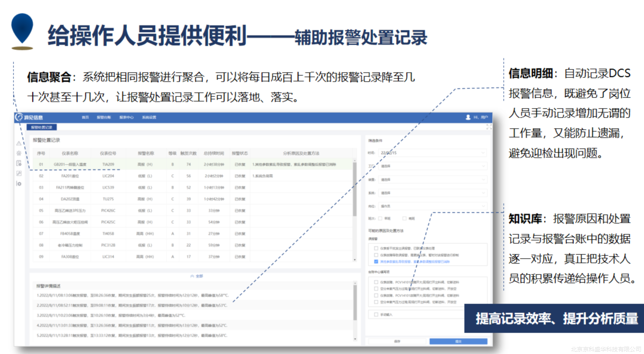
Task: Click the 洞见信息 logo icon
Action: point(20,117)
